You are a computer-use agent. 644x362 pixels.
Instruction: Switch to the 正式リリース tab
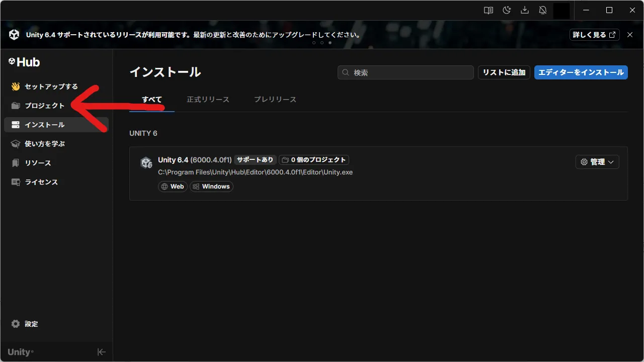[208, 99]
